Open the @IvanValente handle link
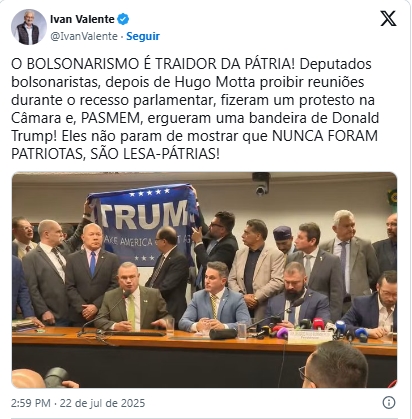This screenshot has height=419, width=412. point(84,36)
